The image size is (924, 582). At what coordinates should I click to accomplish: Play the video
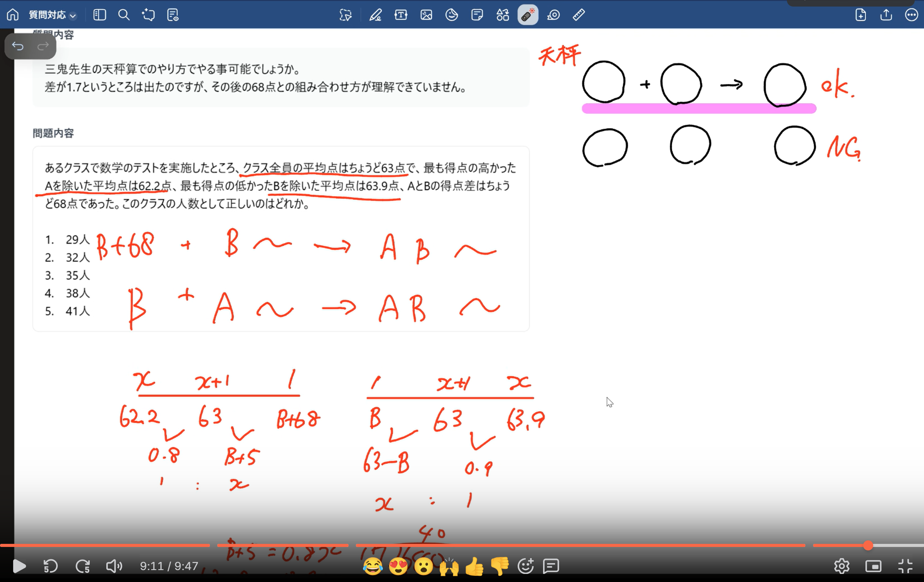19,566
